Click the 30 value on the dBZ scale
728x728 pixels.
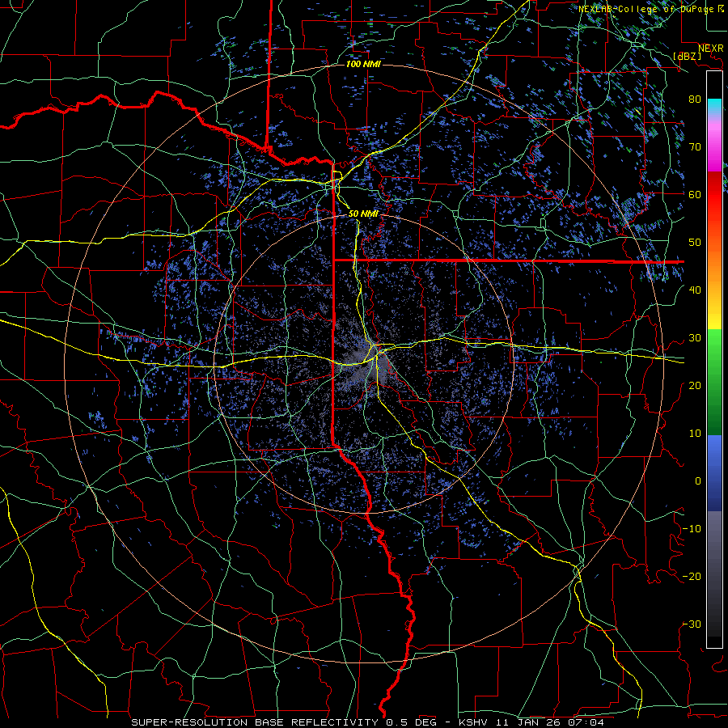point(695,338)
